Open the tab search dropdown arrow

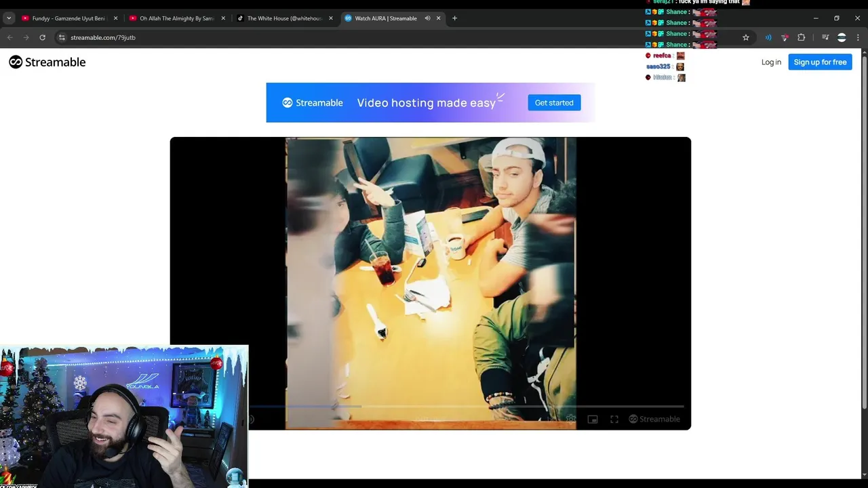pyautogui.click(x=9, y=18)
